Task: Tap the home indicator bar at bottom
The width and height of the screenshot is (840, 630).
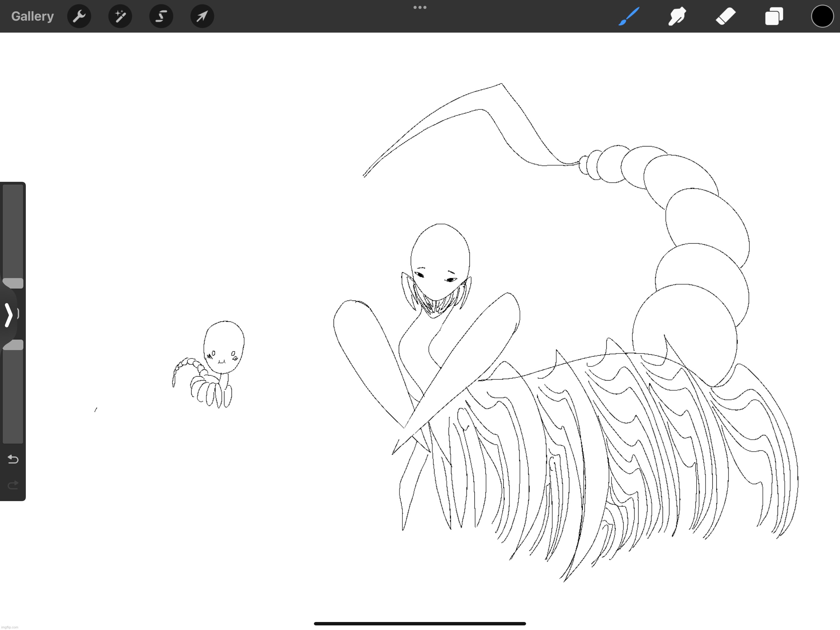Action: [420, 624]
